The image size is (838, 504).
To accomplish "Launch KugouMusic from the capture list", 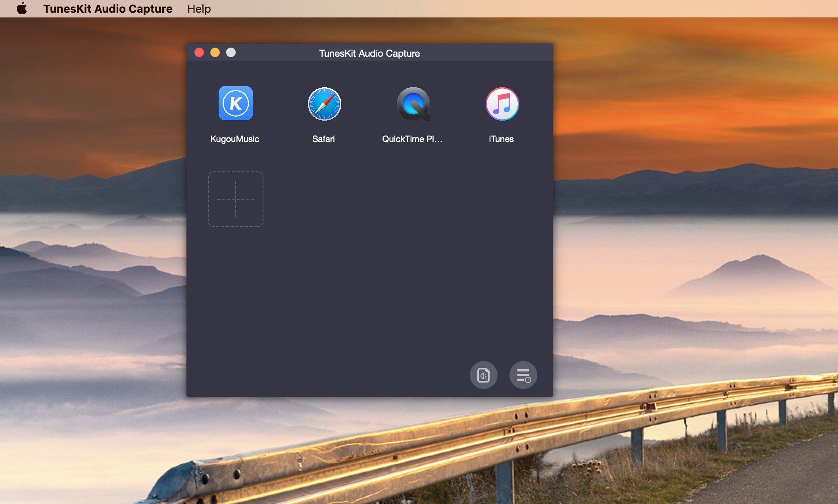I will pyautogui.click(x=235, y=103).
